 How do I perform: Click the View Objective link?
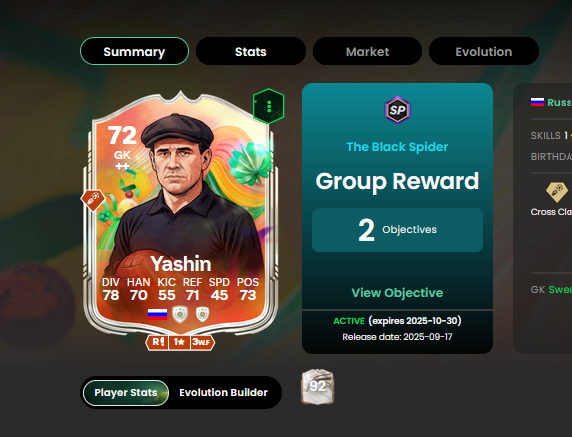[x=397, y=293]
